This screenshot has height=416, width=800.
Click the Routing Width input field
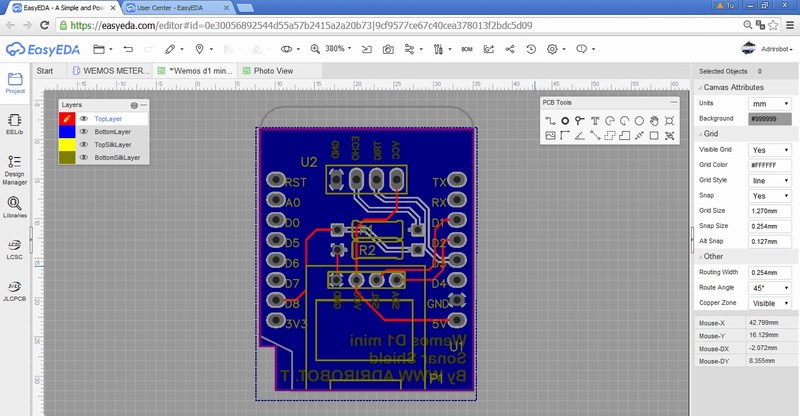point(770,273)
